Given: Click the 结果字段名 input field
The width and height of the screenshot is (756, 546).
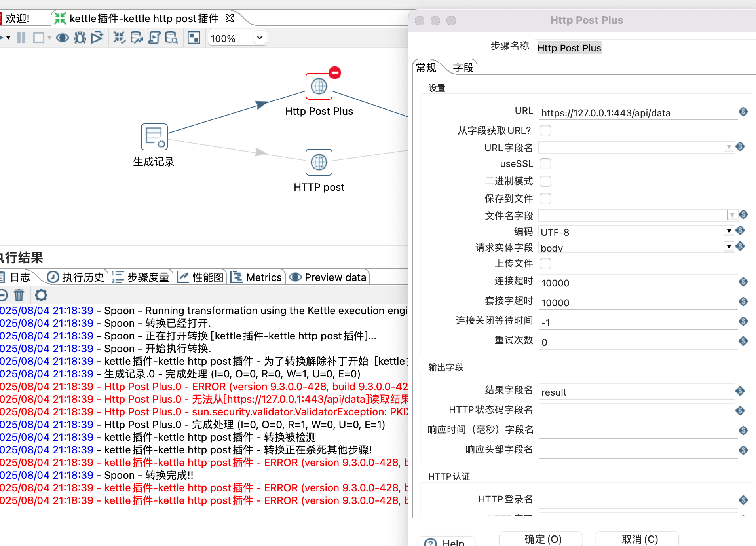Looking at the screenshot, I should click(x=636, y=392).
